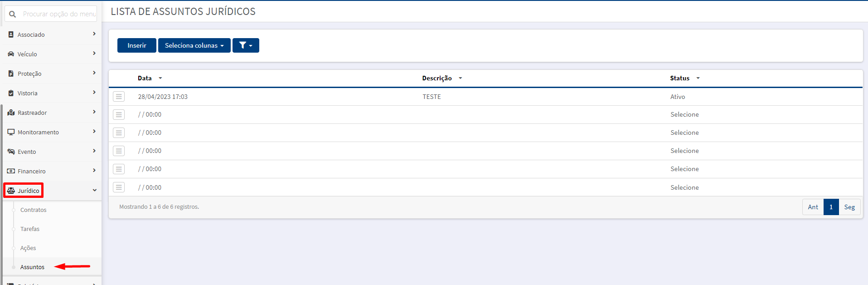
Task: Open the funnel filter dropdown button
Action: point(246,45)
